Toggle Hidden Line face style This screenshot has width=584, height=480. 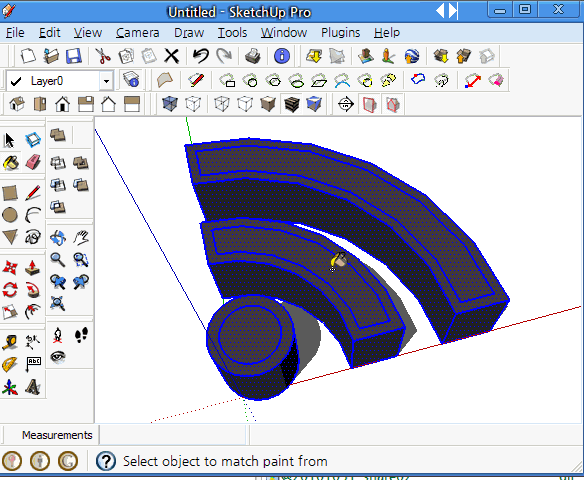(245, 104)
